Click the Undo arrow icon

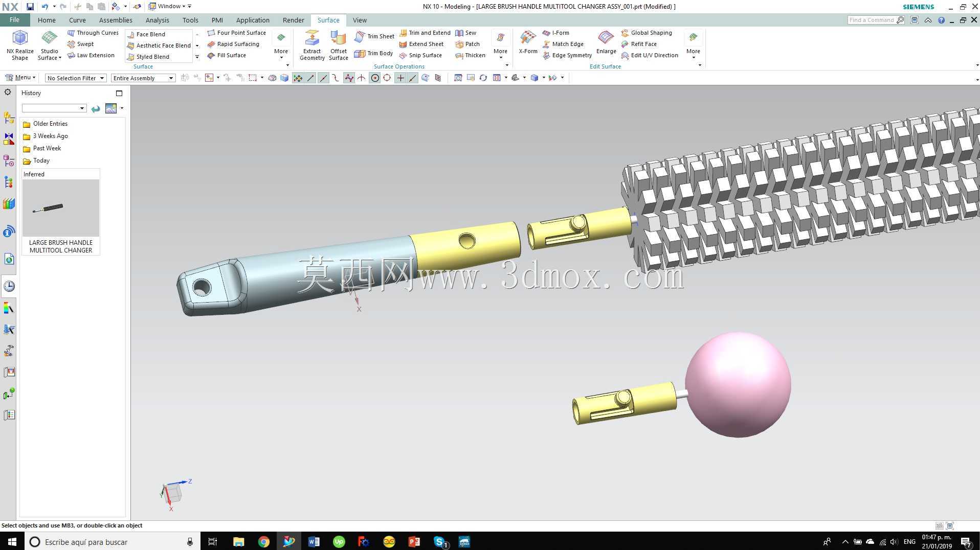click(45, 7)
